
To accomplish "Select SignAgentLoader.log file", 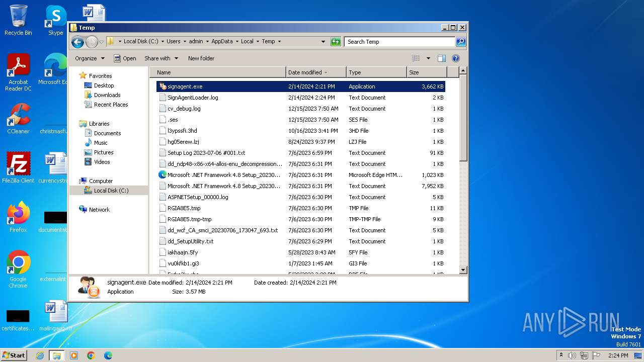I will pyautogui.click(x=193, y=98).
